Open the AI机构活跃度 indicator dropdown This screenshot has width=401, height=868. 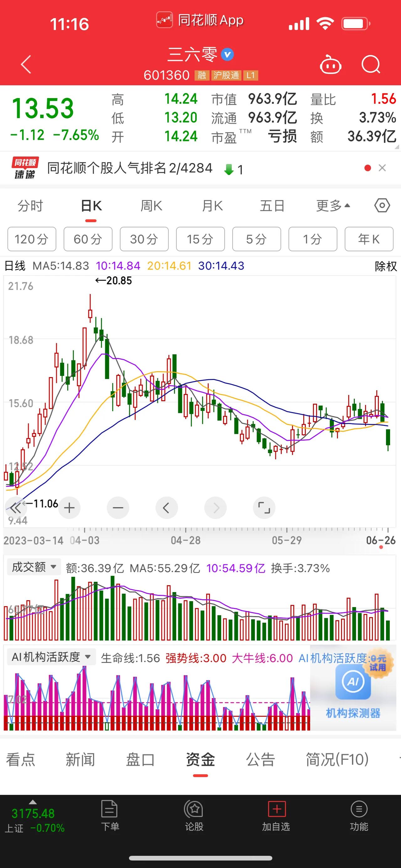51,657
